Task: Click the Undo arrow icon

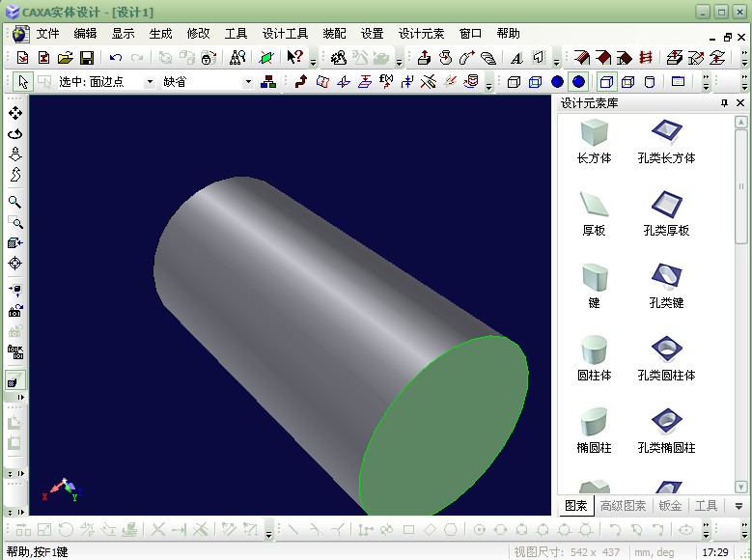Action: 115,58
